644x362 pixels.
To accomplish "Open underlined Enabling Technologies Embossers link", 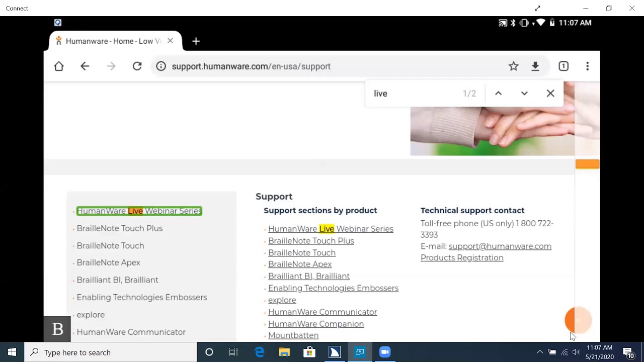I will coord(333,288).
